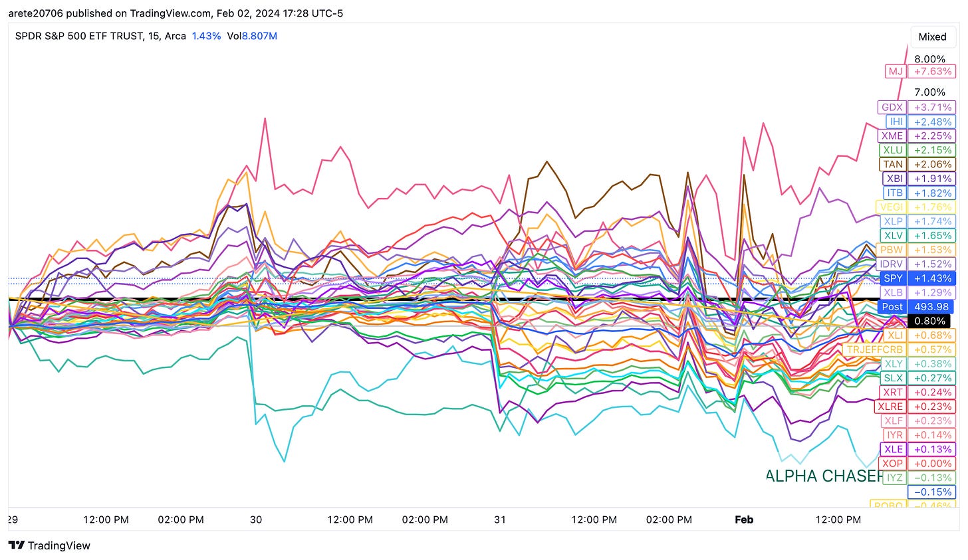Click the +1.91% price-scale value
This screenshot has width=968, height=560.
point(932,179)
